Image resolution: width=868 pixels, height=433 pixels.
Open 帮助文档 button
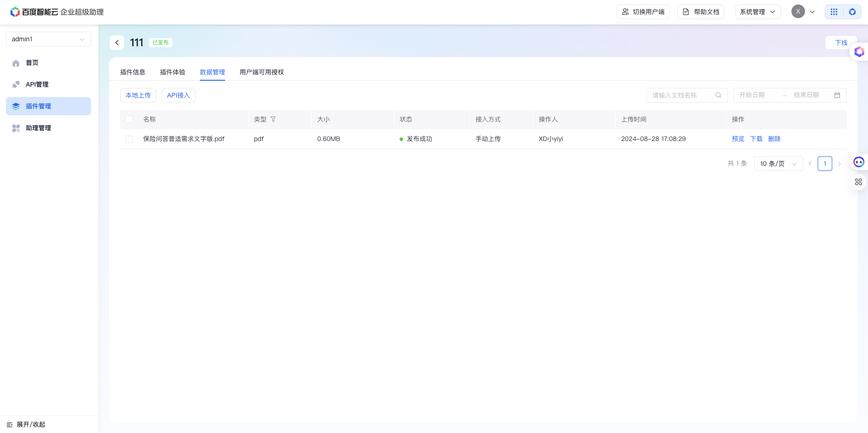tap(701, 12)
